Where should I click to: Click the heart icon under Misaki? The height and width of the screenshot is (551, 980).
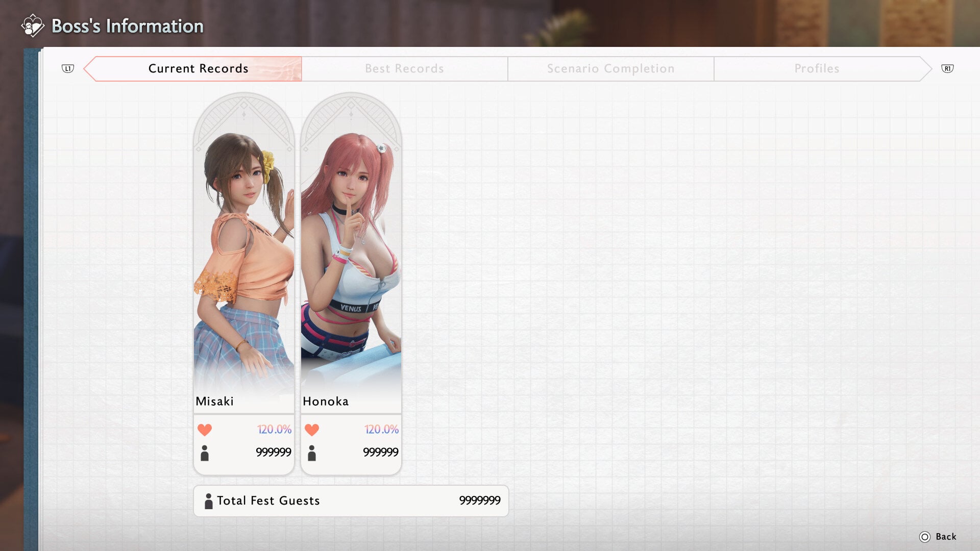point(205,430)
